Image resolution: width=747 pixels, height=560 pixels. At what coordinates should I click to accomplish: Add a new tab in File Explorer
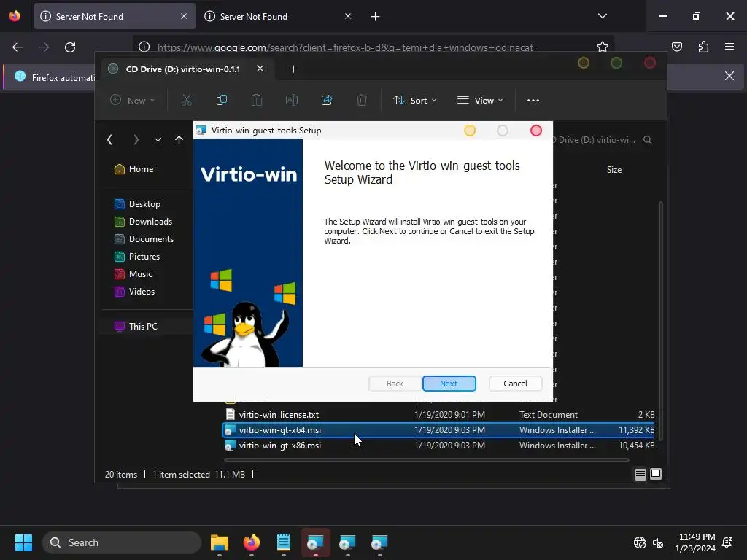pyautogui.click(x=293, y=69)
